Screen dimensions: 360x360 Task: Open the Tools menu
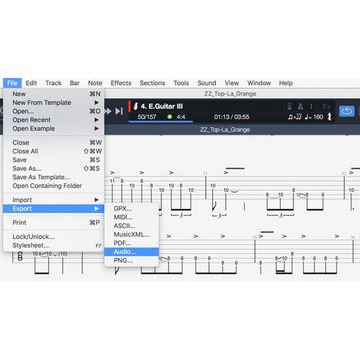click(181, 83)
